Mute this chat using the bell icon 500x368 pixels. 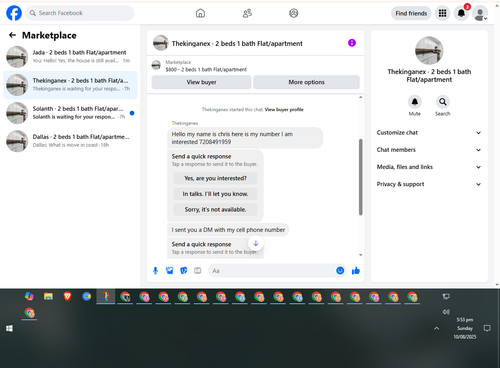coord(415,102)
